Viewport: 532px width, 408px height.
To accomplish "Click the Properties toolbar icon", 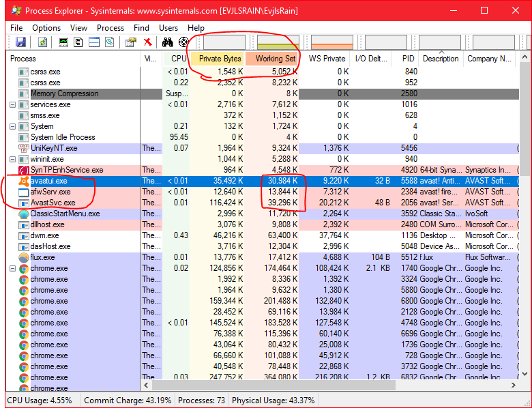I will (130, 42).
